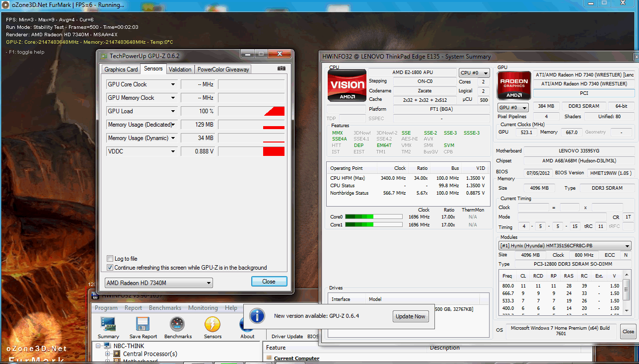Open the Monitoring menu in HWiNFO32
The image size is (639, 364).
coord(203,308)
